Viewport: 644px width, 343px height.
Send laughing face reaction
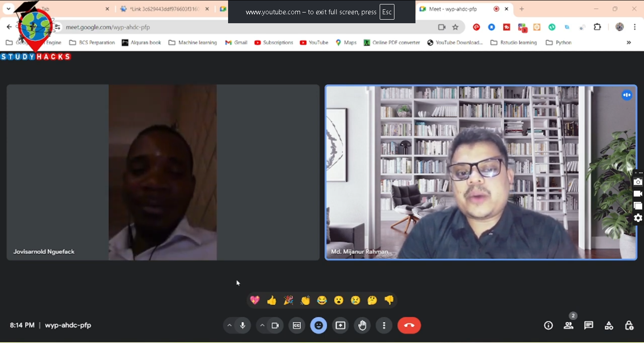322,300
